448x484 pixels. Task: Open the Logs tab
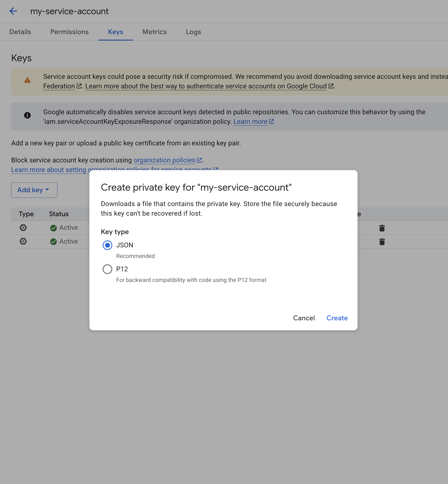coord(193,32)
